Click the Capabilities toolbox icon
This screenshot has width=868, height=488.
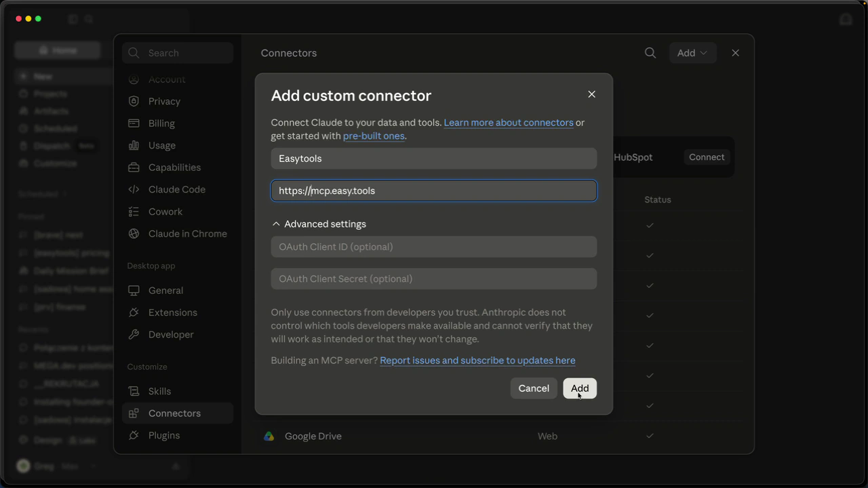click(134, 167)
